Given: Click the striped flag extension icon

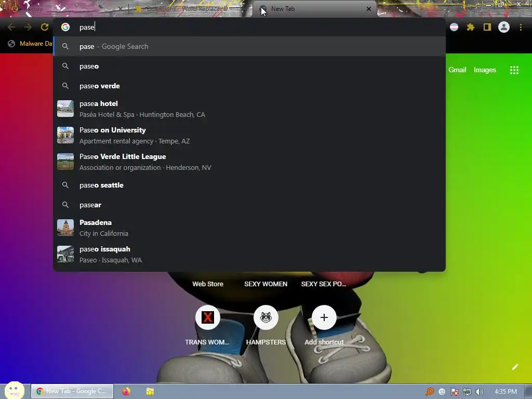Looking at the screenshot, I should pyautogui.click(x=454, y=27).
